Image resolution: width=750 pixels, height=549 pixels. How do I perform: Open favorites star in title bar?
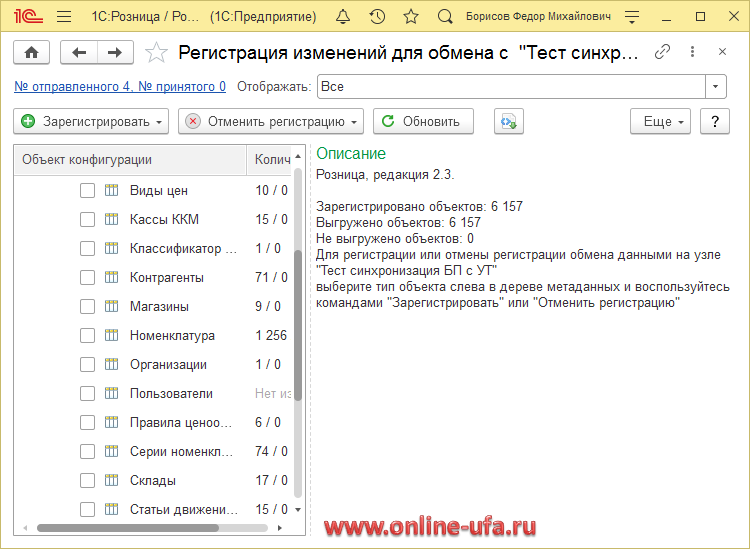coord(411,17)
